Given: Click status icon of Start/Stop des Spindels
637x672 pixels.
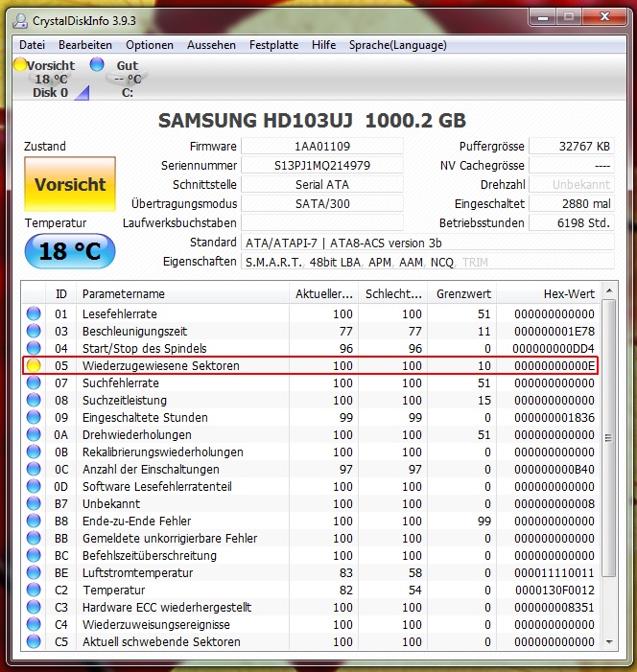Looking at the screenshot, I should tap(34, 348).
